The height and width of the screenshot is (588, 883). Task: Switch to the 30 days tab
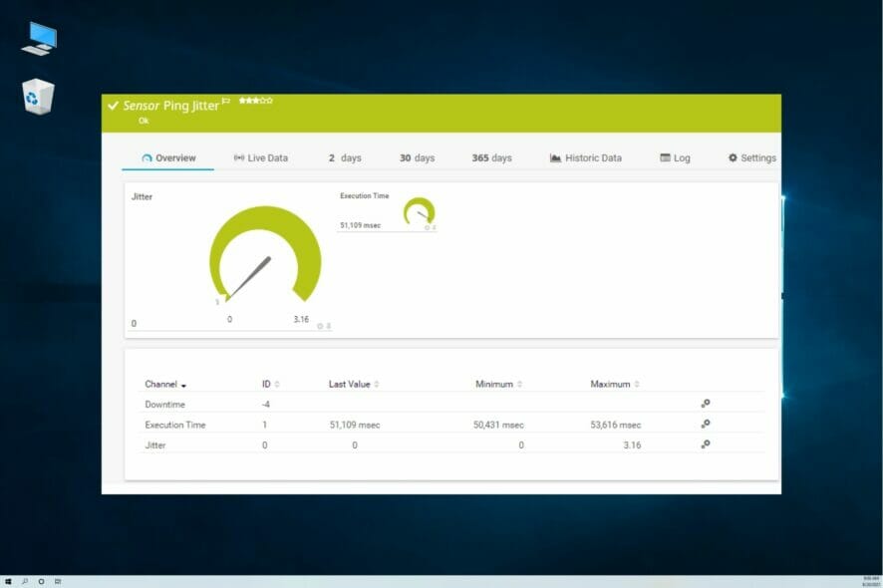[x=417, y=157]
